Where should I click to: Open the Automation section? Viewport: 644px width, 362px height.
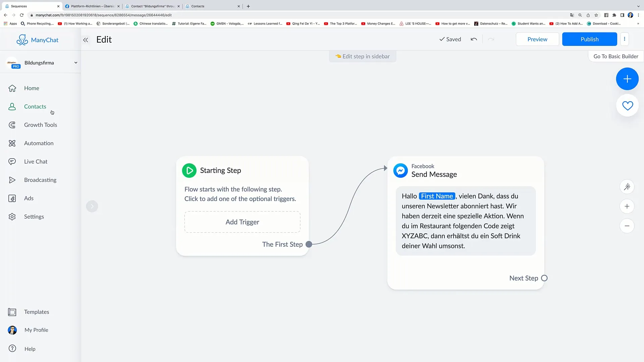(x=39, y=143)
